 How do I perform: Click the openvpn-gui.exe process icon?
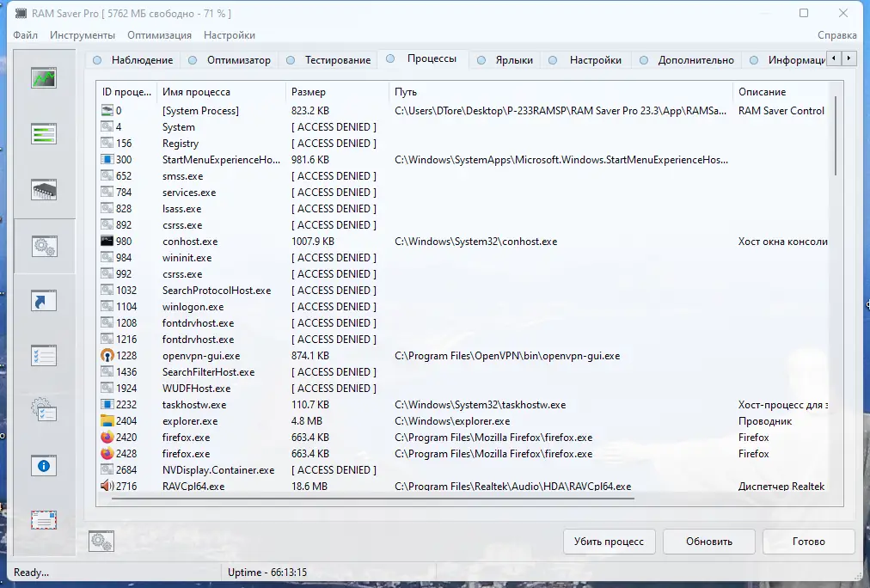(107, 356)
